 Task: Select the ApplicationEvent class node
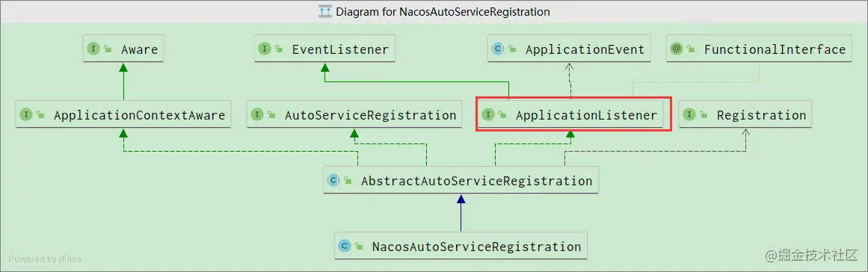click(x=570, y=49)
